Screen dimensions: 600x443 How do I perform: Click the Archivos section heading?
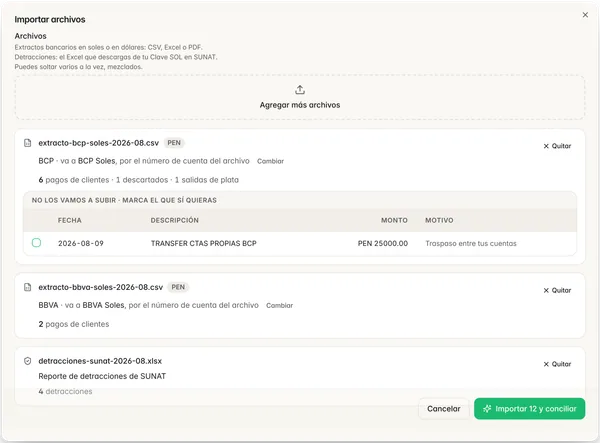[x=31, y=36]
